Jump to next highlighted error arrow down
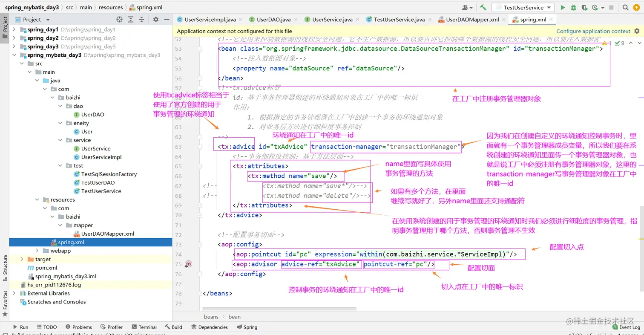This screenshot has width=644, height=335. [638, 43]
